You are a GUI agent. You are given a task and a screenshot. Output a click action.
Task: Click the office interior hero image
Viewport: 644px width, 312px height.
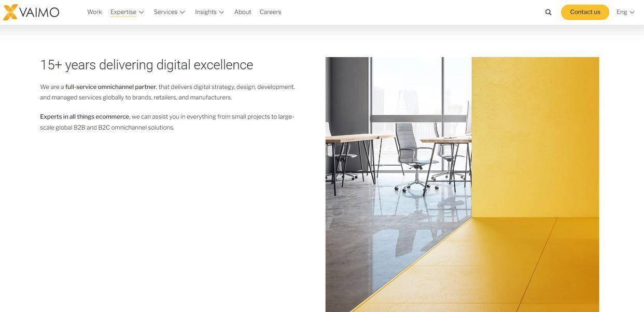(x=463, y=184)
